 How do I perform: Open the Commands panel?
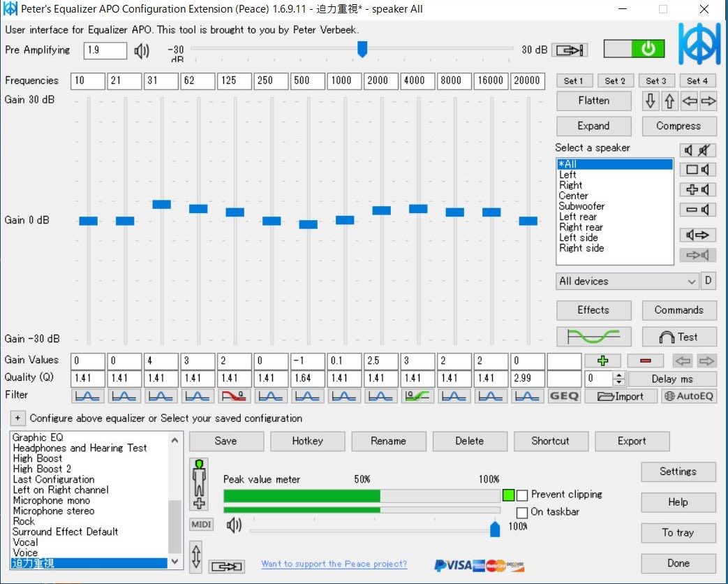(x=678, y=310)
